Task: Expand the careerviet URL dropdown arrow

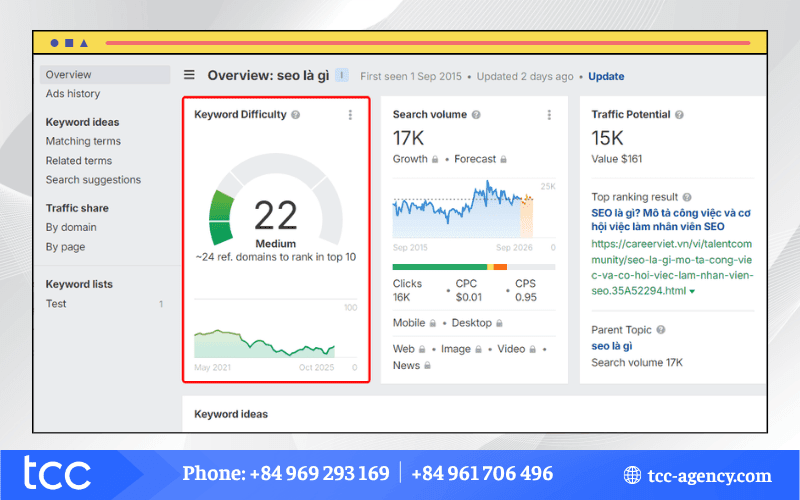Action: [x=692, y=291]
